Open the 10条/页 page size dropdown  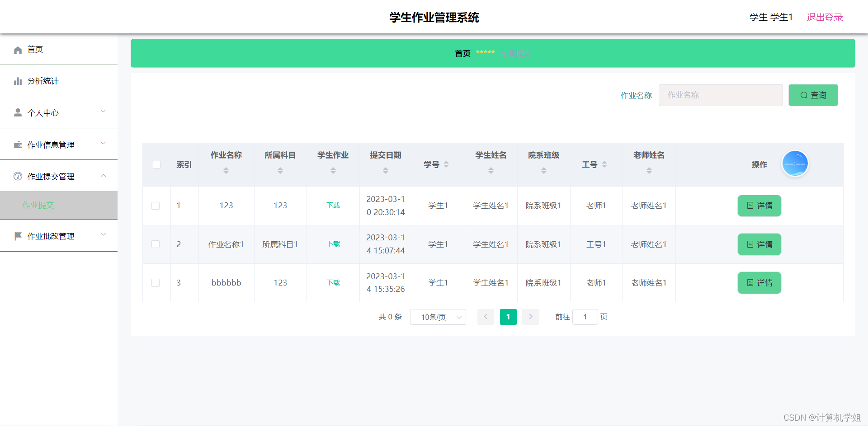[438, 317]
